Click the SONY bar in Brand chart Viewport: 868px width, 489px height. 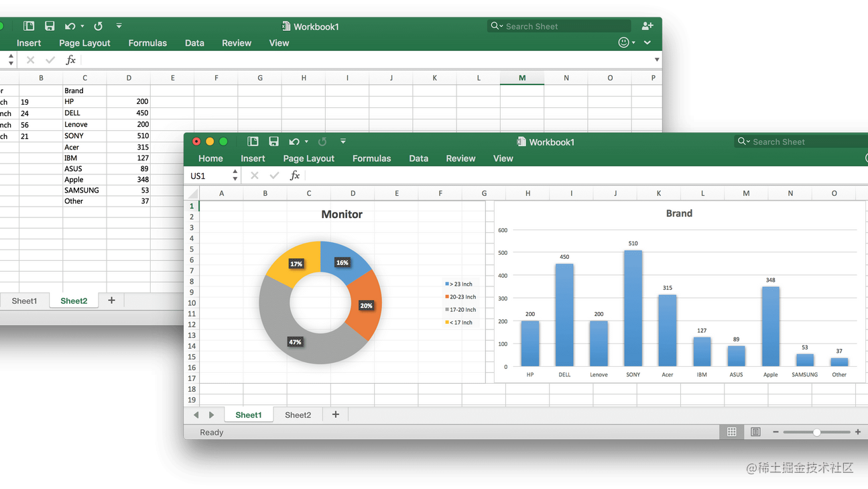(633, 309)
